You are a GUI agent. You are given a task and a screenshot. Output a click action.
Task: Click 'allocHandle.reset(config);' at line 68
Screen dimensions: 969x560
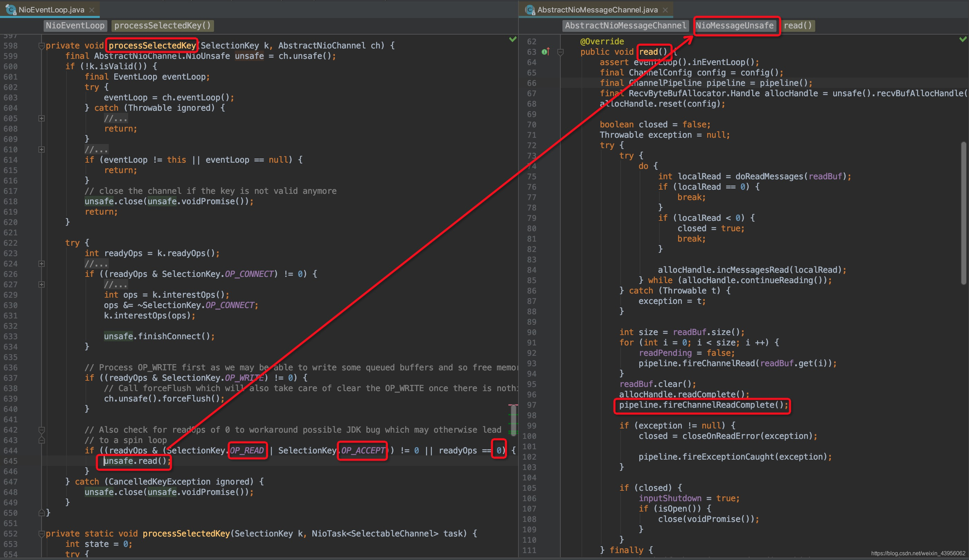pos(663,104)
